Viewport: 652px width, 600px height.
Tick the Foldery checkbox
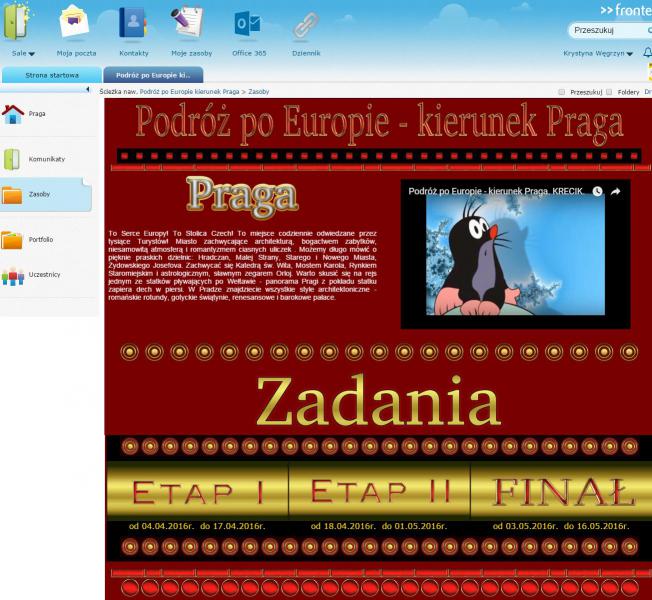(609, 92)
